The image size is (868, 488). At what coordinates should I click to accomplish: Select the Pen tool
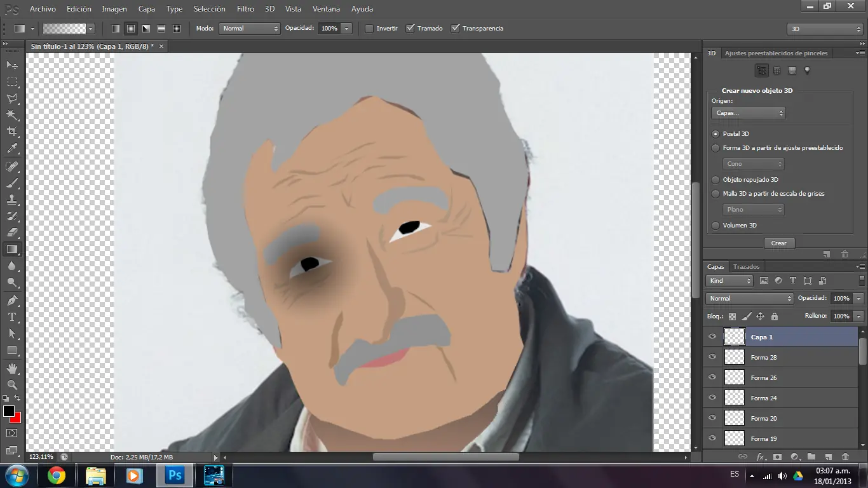(11, 300)
